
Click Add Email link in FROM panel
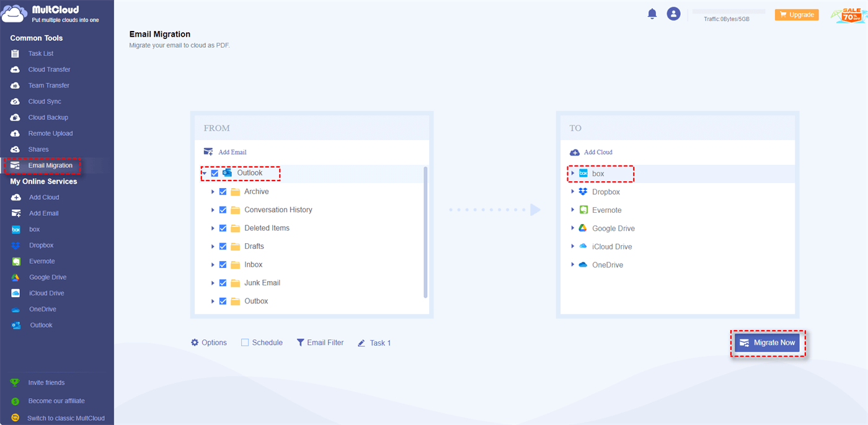pyautogui.click(x=232, y=152)
